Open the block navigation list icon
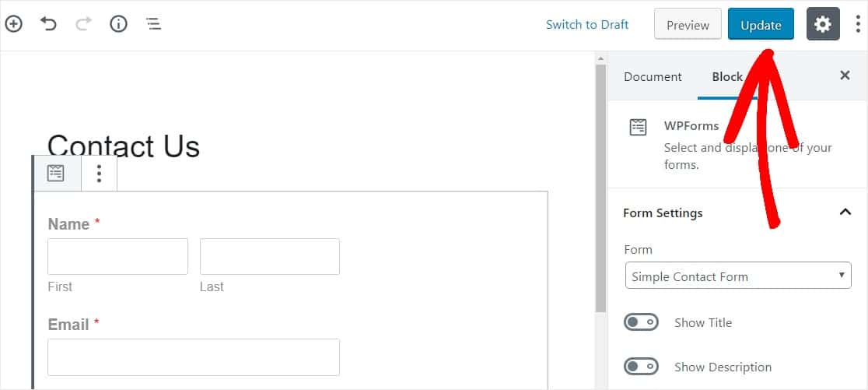This screenshot has height=390, width=868. point(154,24)
